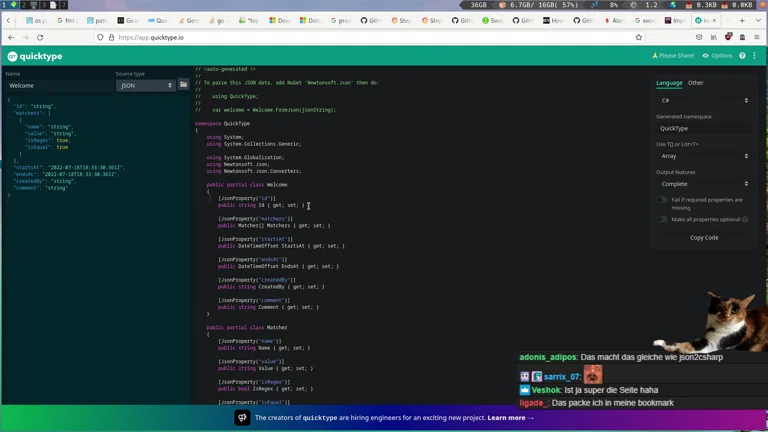Click the Name field containing Welcome
The image size is (768, 432).
(59, 85)
